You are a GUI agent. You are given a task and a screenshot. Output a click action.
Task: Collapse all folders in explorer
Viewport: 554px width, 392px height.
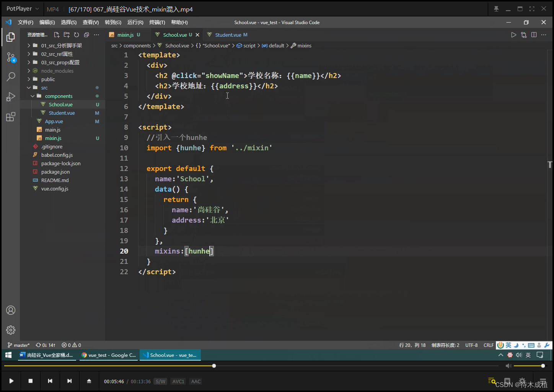point(86,35)
